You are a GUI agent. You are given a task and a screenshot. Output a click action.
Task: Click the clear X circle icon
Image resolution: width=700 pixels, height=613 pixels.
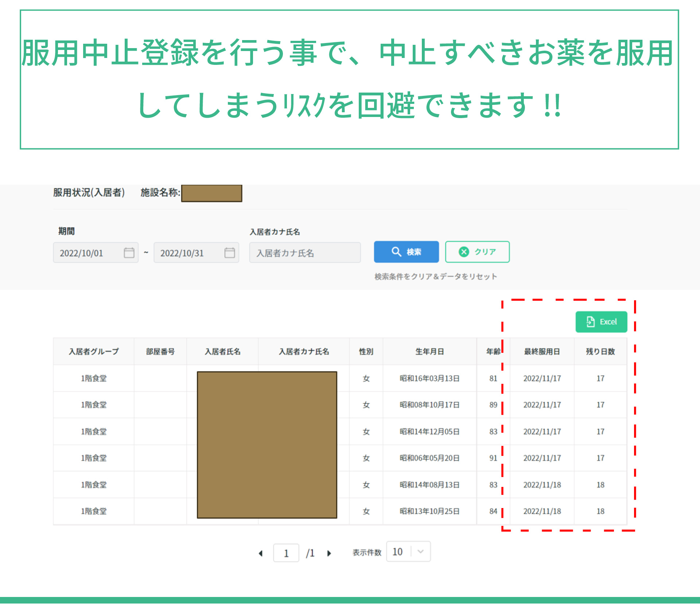tap(464, 251)
